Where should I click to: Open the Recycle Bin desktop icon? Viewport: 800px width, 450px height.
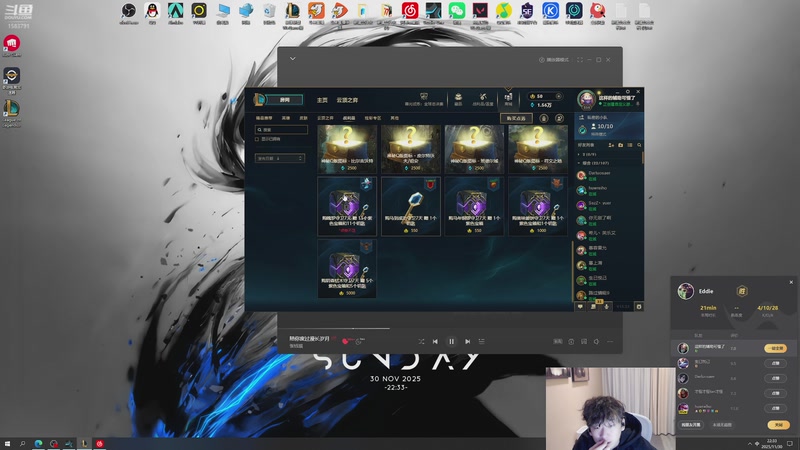[269, 11]
